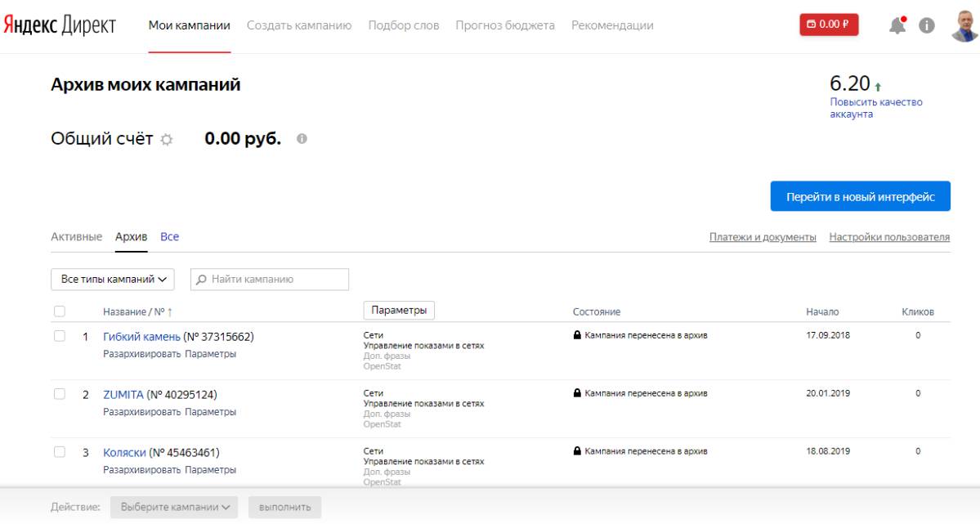Click lock icon in Коляски row
Image resolution: width=980 pixels, height=524 pixels.
pyautogui.click(x=577, y=451)
